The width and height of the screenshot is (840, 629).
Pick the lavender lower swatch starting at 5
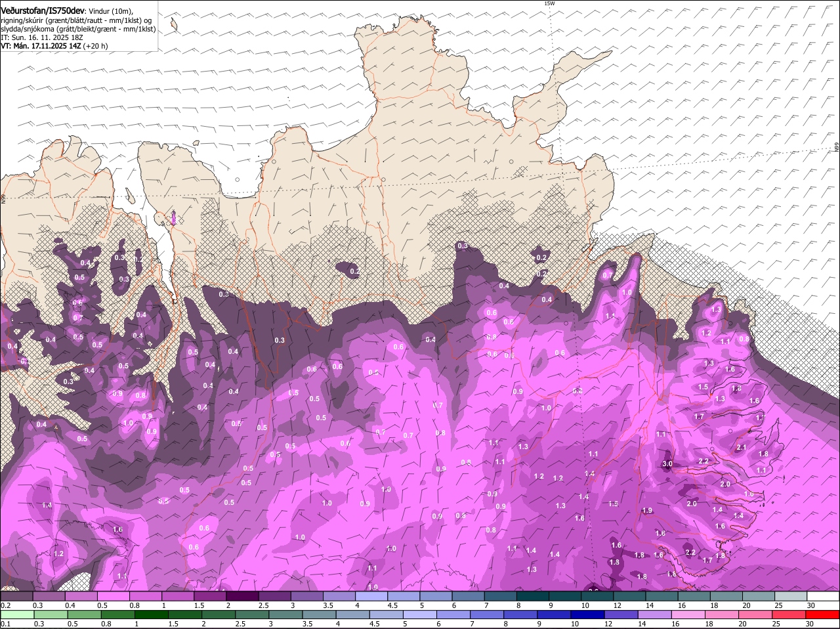420,615
